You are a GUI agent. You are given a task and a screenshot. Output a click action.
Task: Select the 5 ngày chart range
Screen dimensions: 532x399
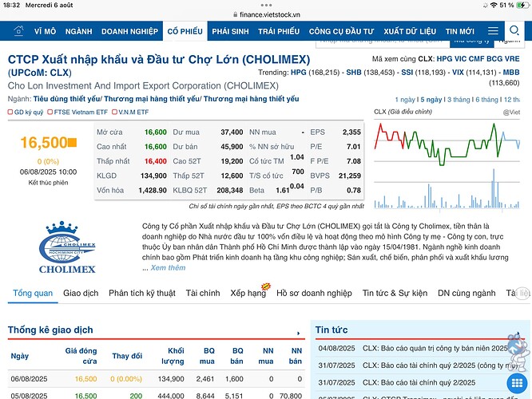click(431, 100)
